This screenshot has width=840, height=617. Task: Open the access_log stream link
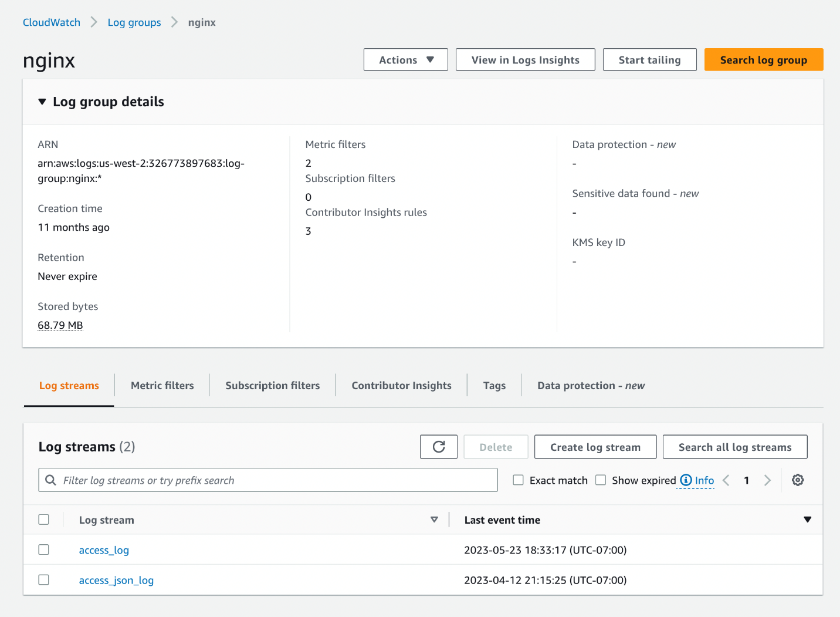pyautogui.click(x=104, y=549)
